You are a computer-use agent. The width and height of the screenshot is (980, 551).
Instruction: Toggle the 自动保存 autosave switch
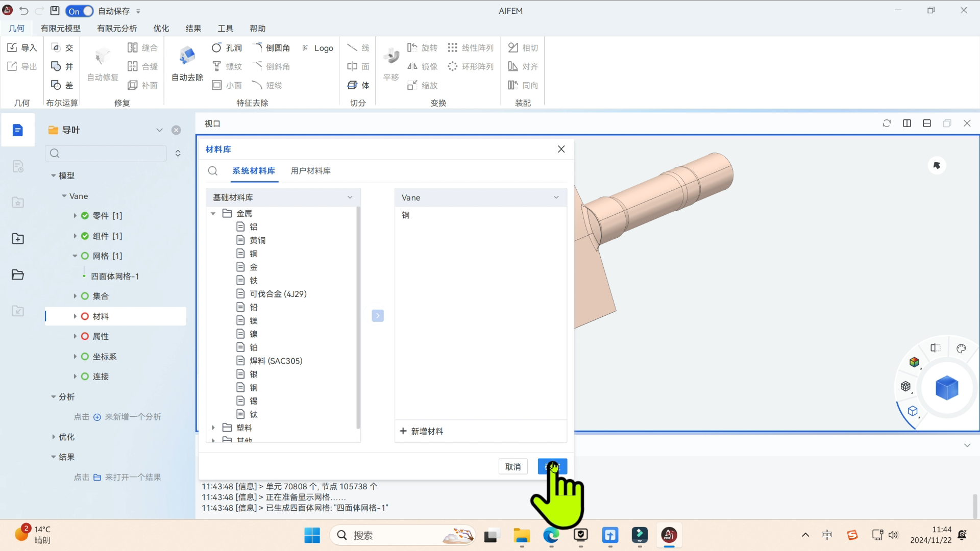[x=80, y=11]
